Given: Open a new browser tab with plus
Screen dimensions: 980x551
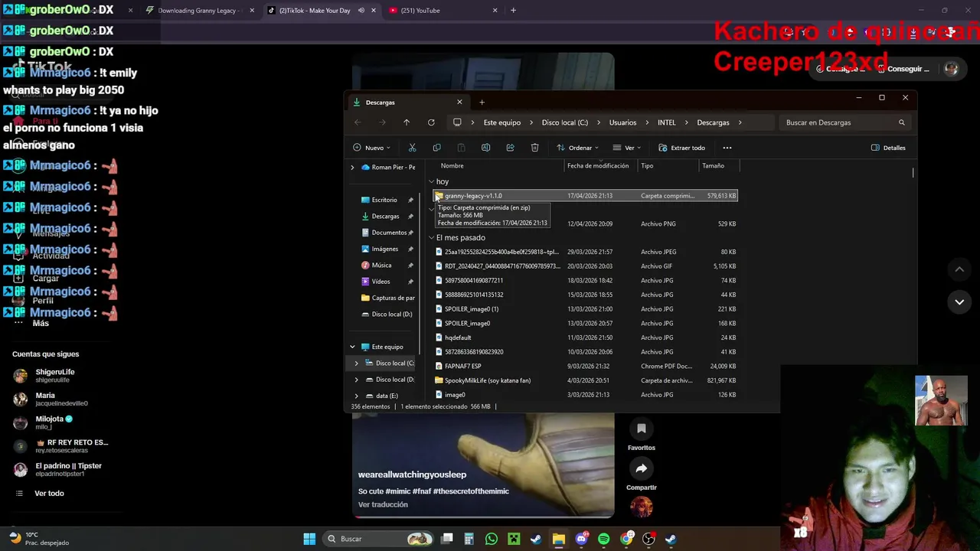Looking at the screenshot, I should 513,11.
